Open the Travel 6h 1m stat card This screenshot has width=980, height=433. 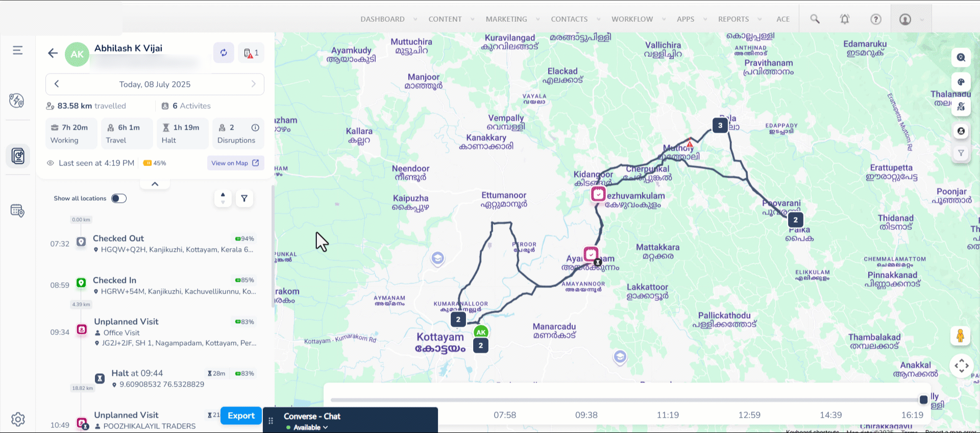tap(127, 134)
